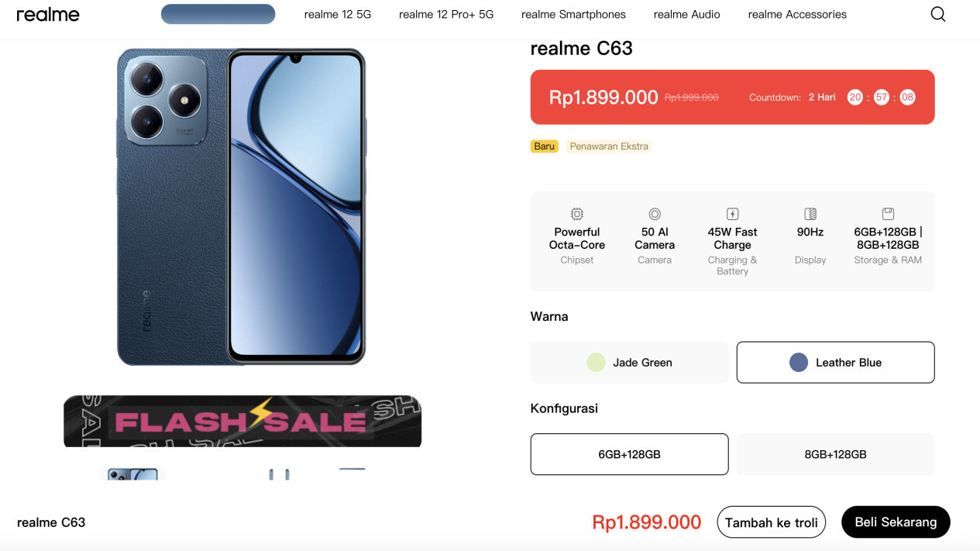Viewport: 980px width, 551px height.
Task: Click the 45W Fast Charge icon
Action: click(x=732, y=214)
